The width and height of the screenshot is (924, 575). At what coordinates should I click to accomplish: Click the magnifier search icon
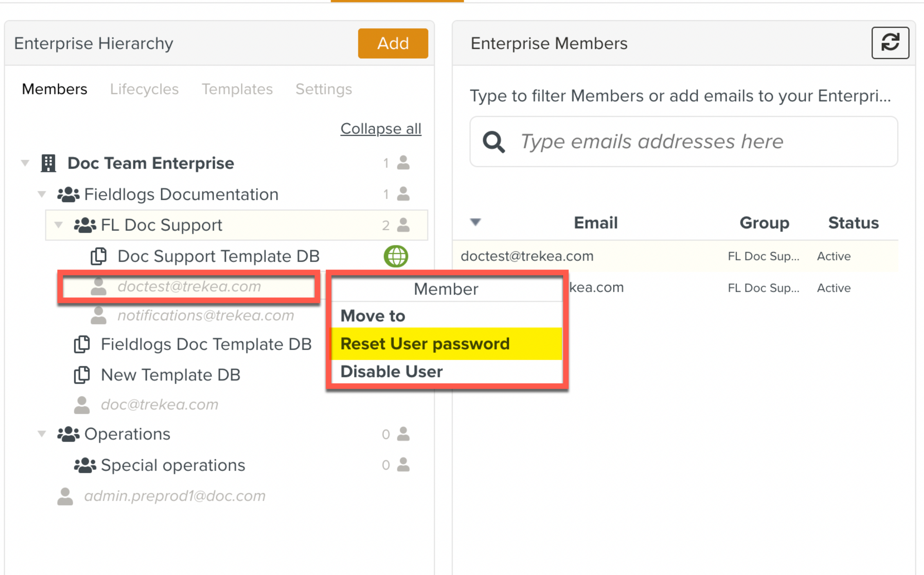tap(493, 142)
